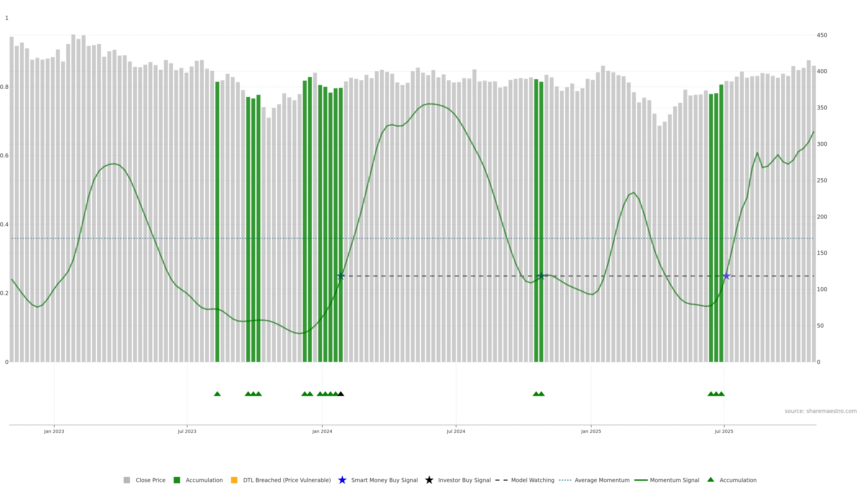Click the blue star marker near Jul 2025
This screenshot has height=488, width=868.
point(726,276)
